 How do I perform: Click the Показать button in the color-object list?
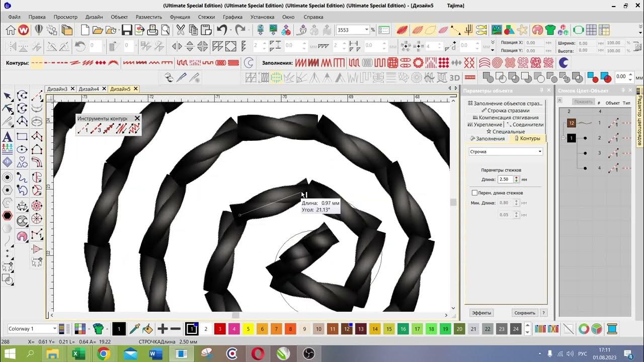(584, 102)
